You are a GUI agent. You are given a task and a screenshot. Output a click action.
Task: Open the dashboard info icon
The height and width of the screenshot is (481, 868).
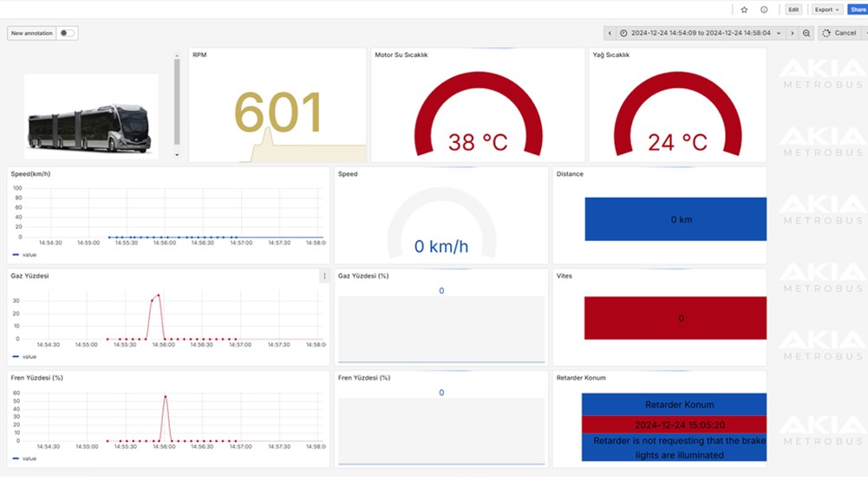pos(764,10)
